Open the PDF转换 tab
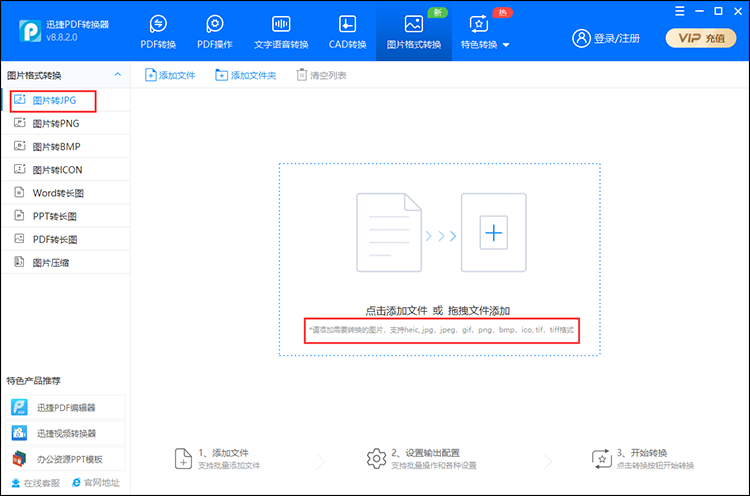This screenshot has height=496, width=750. [x=158, y=32]
